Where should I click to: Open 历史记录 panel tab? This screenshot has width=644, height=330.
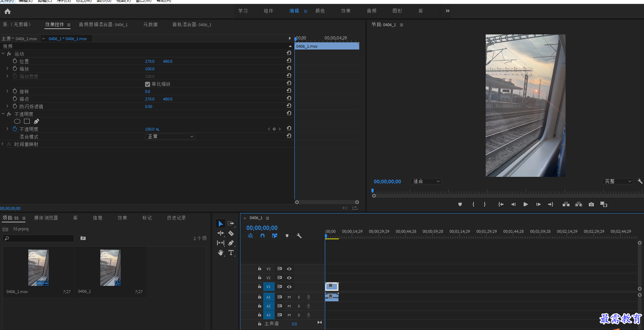coord(176,218)
